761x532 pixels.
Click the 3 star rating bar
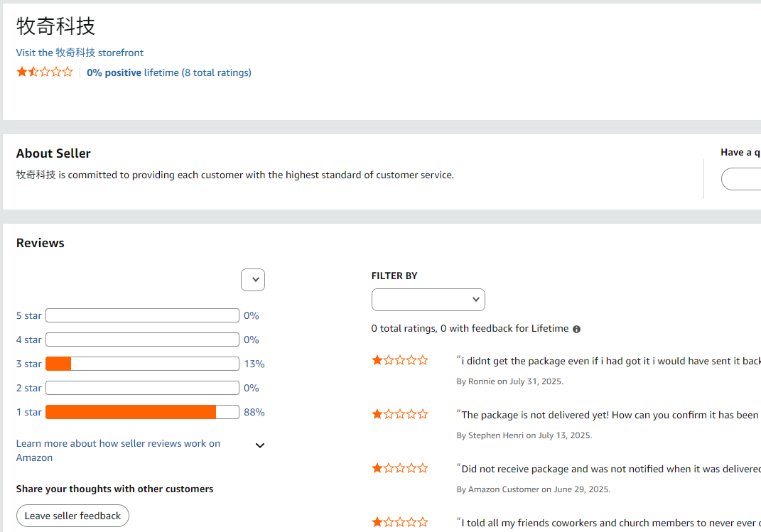click(x=142, y=364)
